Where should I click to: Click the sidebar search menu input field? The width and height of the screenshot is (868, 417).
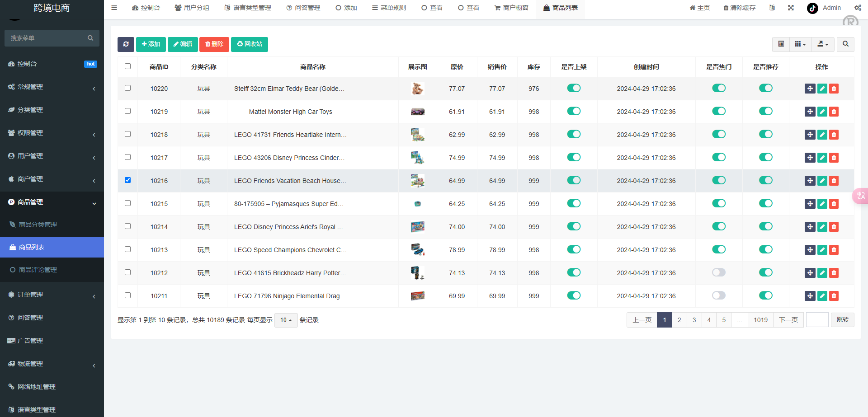point(47,38)
